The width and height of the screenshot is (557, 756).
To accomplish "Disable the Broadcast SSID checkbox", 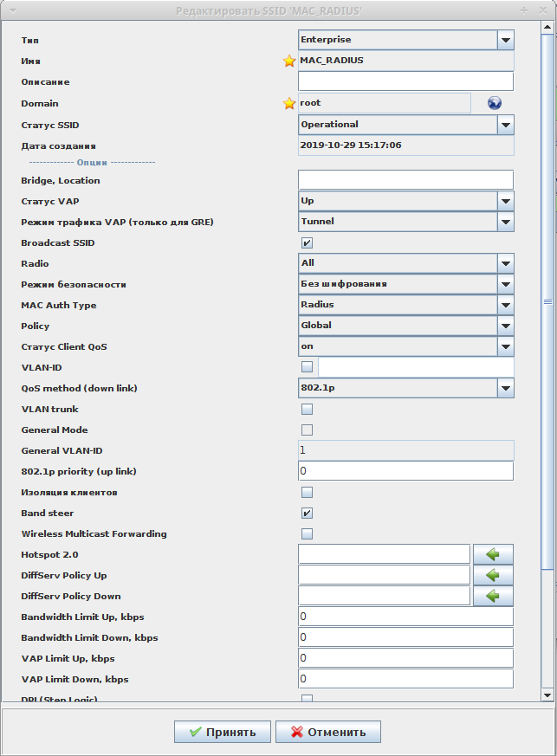I will click(307, 242).
